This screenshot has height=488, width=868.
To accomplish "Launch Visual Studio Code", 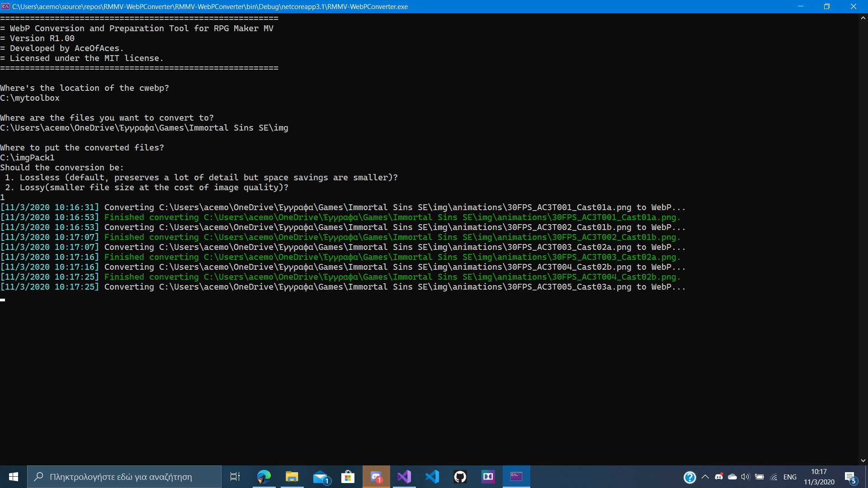I will (x=433, y=477).
